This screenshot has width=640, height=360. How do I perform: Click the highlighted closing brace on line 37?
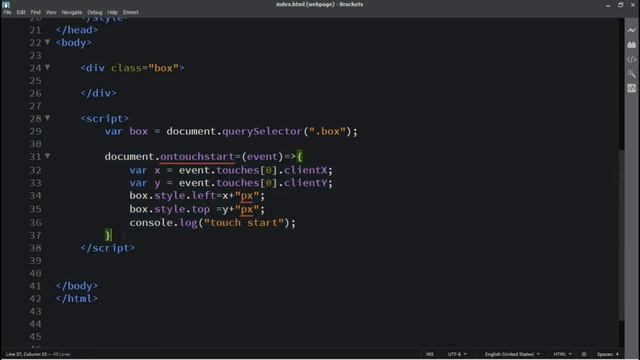[x=108, y=235]
